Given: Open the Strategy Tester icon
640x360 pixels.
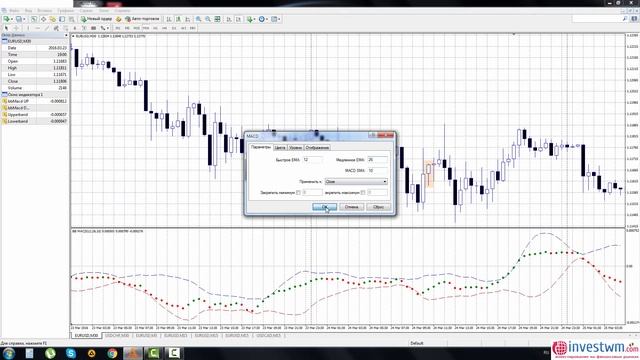Looking at the screenshot, I should point(71,19).
